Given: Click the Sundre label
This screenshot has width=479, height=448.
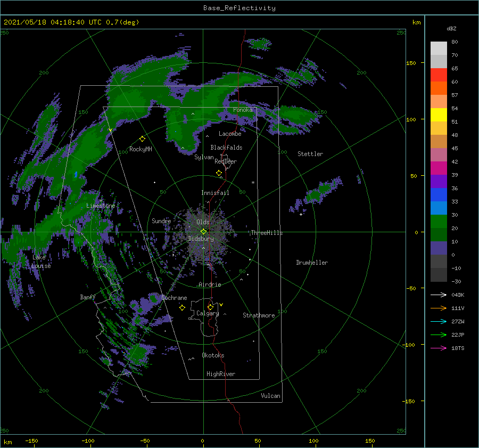Looking at the screenshot, I should (x=161, y=221).
